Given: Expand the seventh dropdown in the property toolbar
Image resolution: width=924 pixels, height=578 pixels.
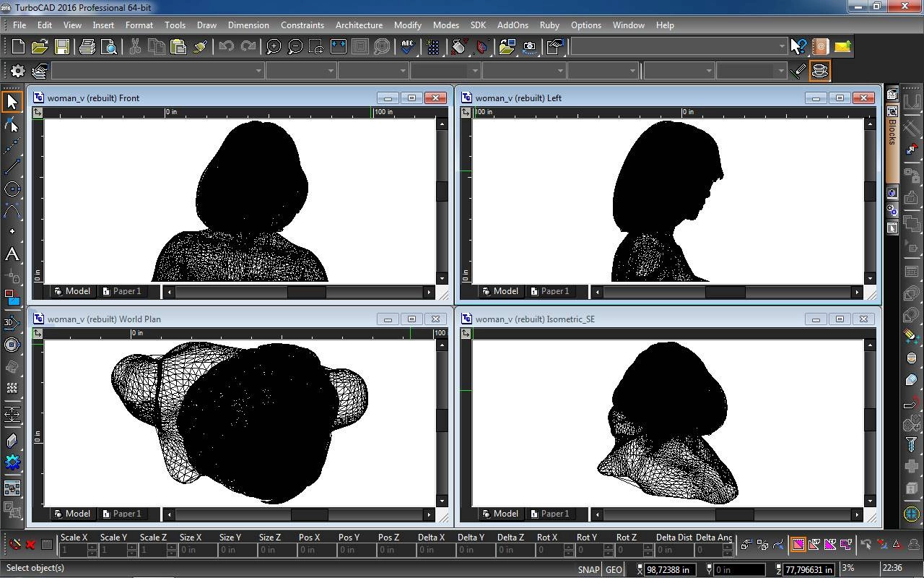Looking at the screenshot, I should [x=709, y=71].
